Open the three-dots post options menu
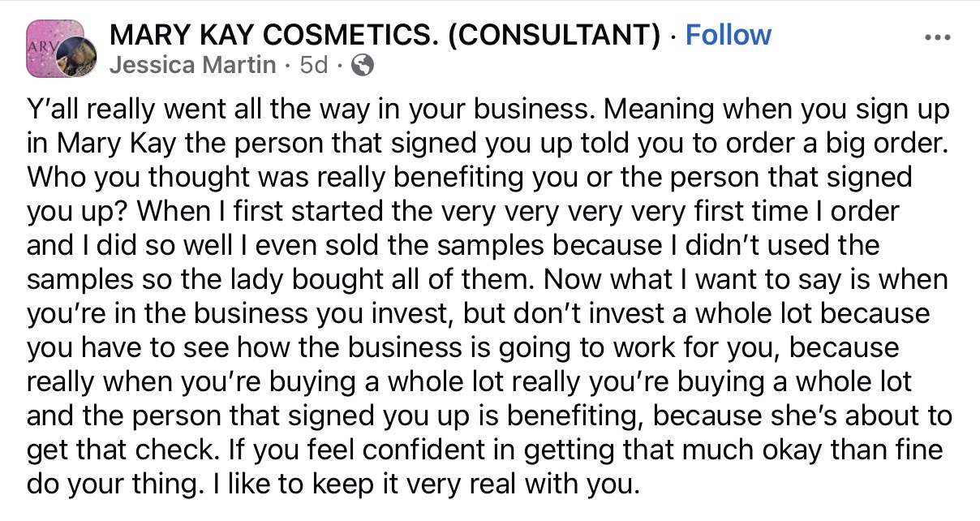 click(x=936, y=37)
